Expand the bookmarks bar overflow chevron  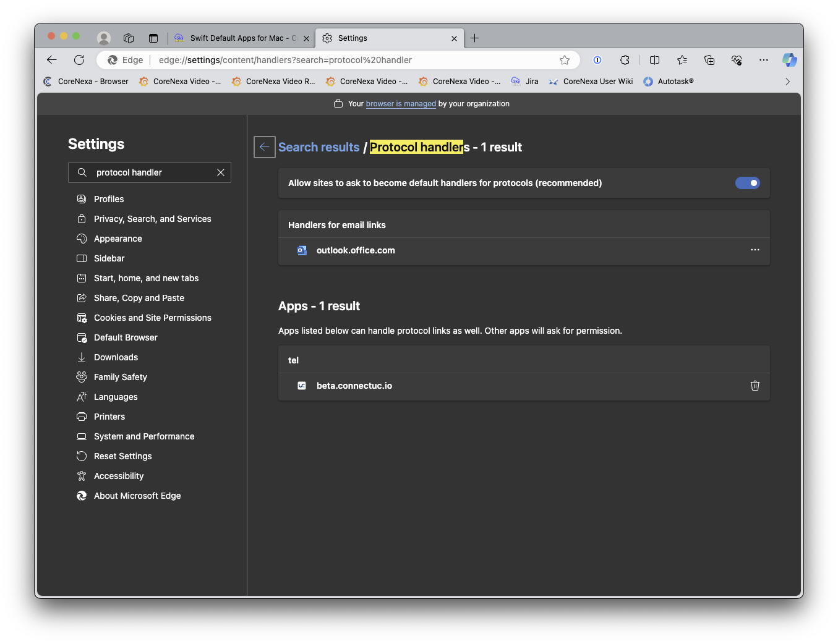787,82
